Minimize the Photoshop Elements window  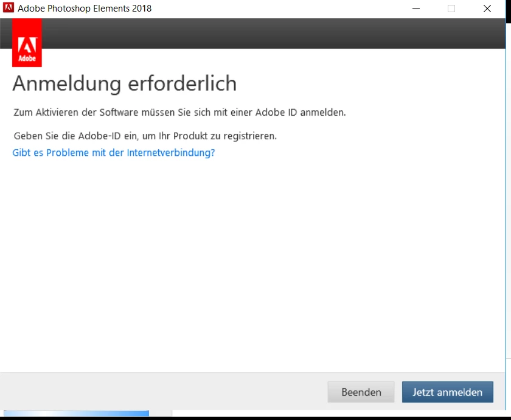(x=416, y=9)
